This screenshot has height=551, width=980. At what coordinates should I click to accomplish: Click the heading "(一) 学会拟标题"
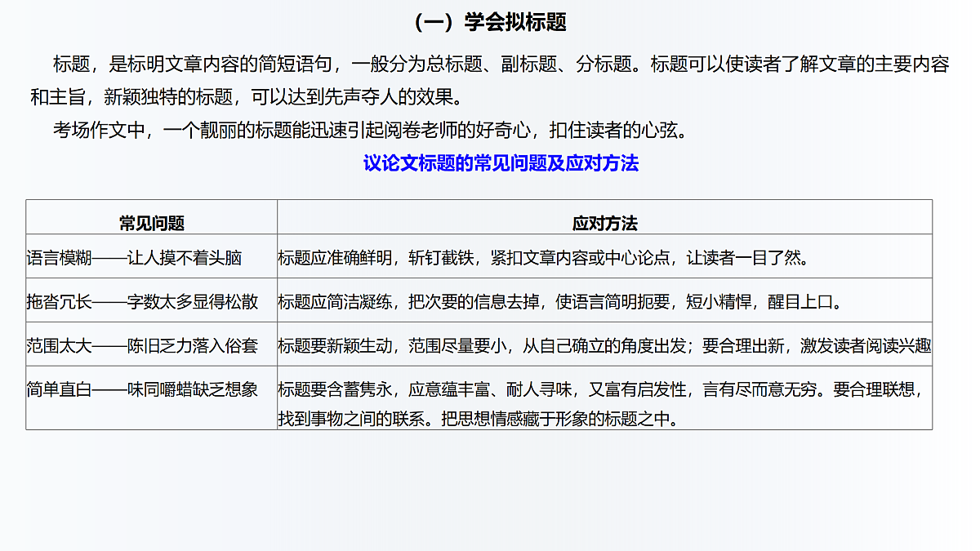click(x=490, y=22)
